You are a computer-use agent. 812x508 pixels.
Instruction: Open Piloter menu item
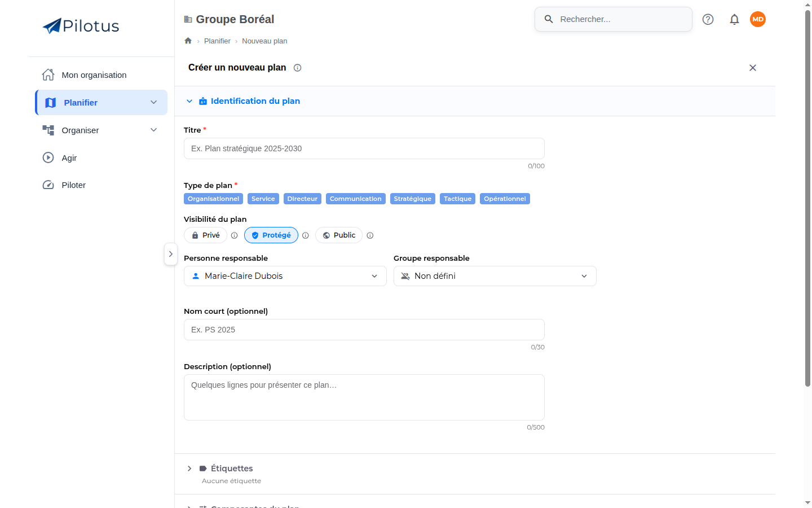click(x=101, y=185)
